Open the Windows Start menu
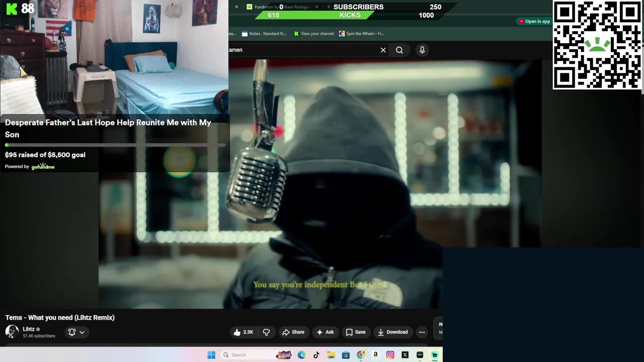644x362 pixels. point(211,355)
